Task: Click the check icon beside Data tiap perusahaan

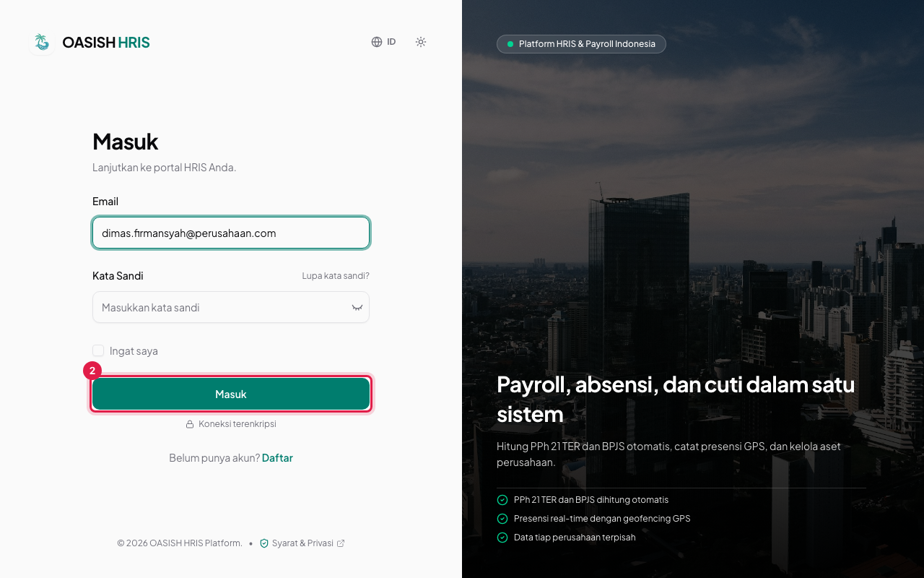Action: pos(502,538)
